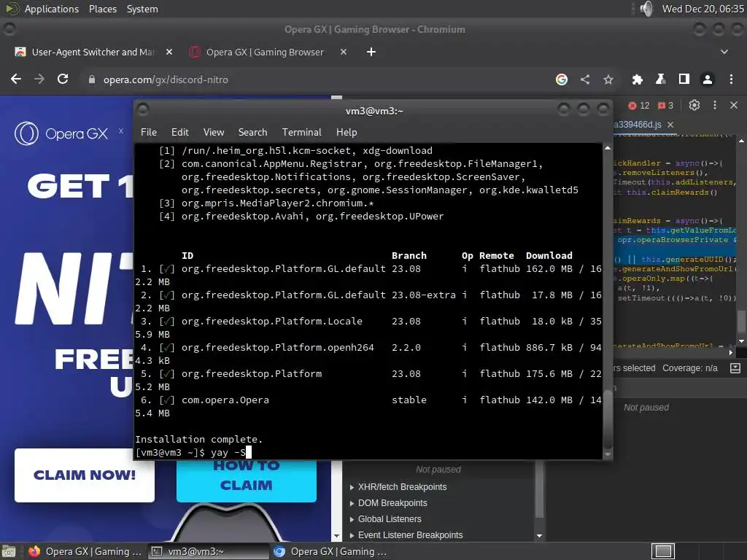Open the tab search chevron

(x=724, y=52)
